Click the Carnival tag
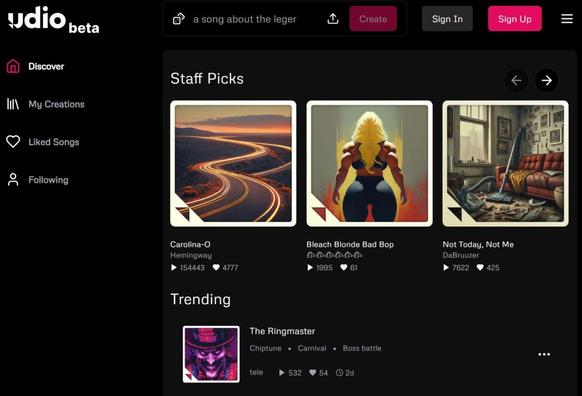 click(x=312, y=348)
